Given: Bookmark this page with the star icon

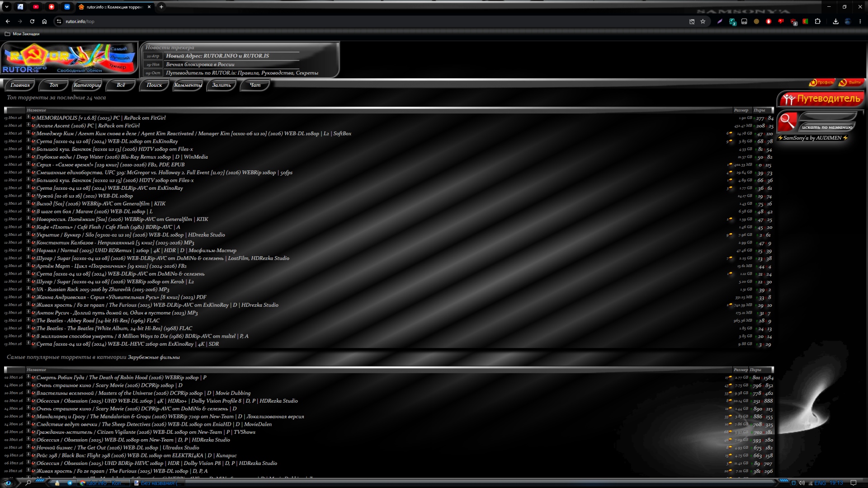Looking at the screenshot, I should pos(703,21).
